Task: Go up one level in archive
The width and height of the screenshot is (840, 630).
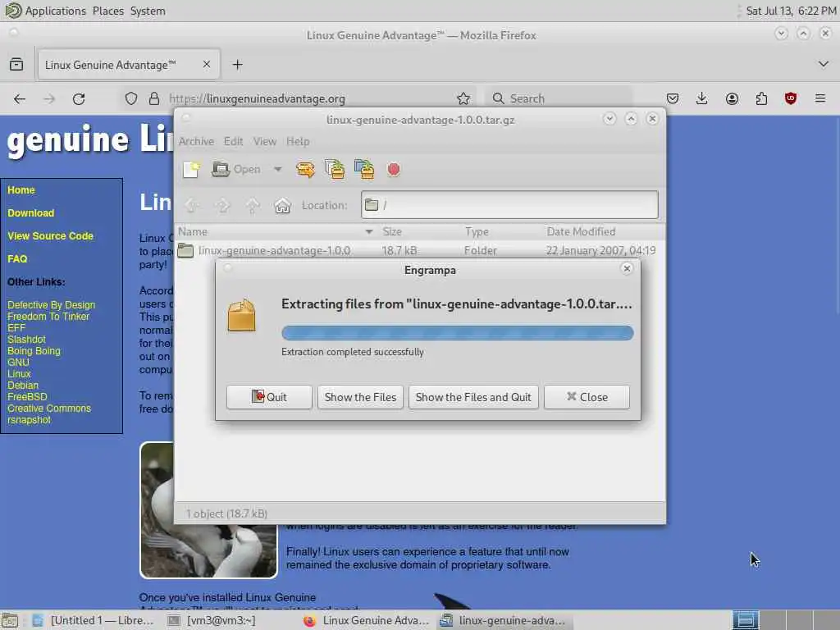Action: (253, 205)
